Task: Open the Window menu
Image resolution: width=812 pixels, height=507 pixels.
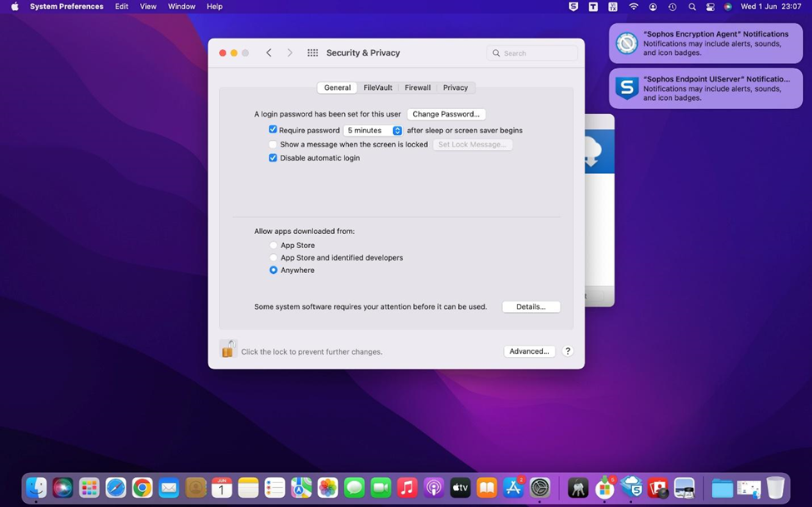Action: pos(182,7)
